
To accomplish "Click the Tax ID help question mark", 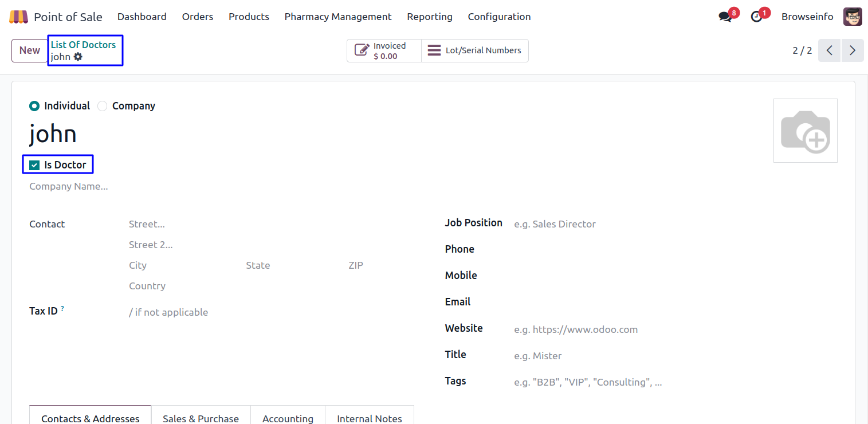I will pos(62,309).
